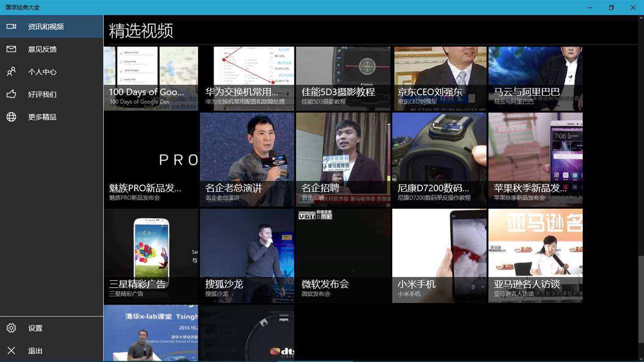Click the 精选视频 heading

click(x=141, y=31)
